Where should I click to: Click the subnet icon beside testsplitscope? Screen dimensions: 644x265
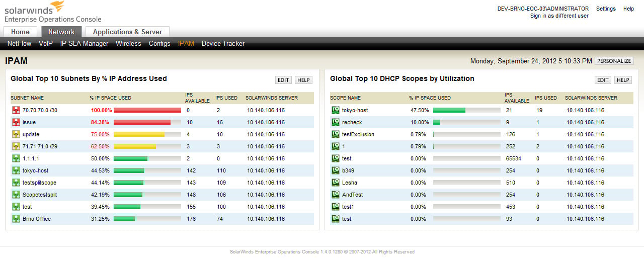[16, 183]
